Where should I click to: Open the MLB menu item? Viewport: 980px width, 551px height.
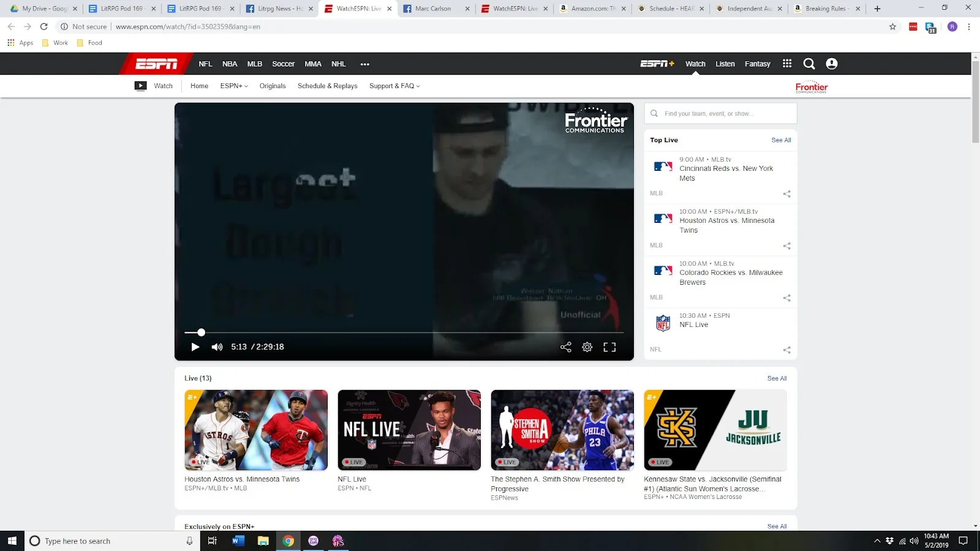pos(255,64)
